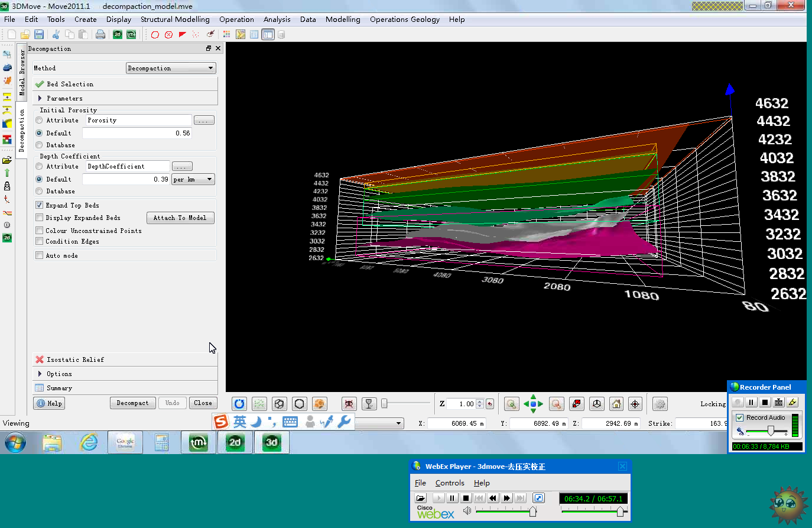Select the Initial Porosity Attribute radio button
The image size is (812, 528).
pyautogui.click(x=39, y=120)
